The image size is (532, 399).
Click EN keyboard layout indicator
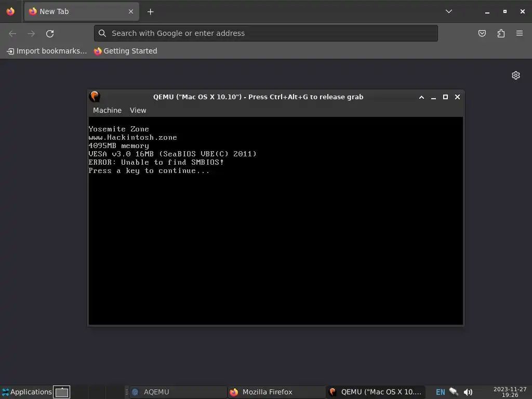440,392
